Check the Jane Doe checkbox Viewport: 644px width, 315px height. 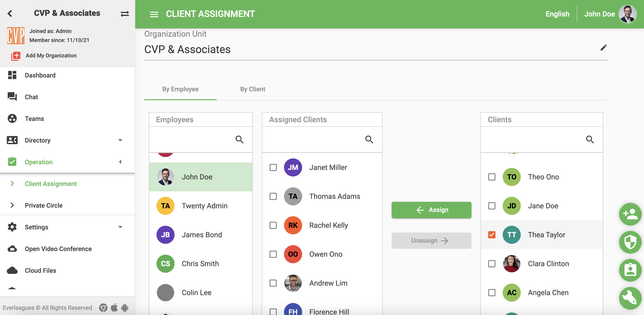pyautogui.click(x=492, y=206)
